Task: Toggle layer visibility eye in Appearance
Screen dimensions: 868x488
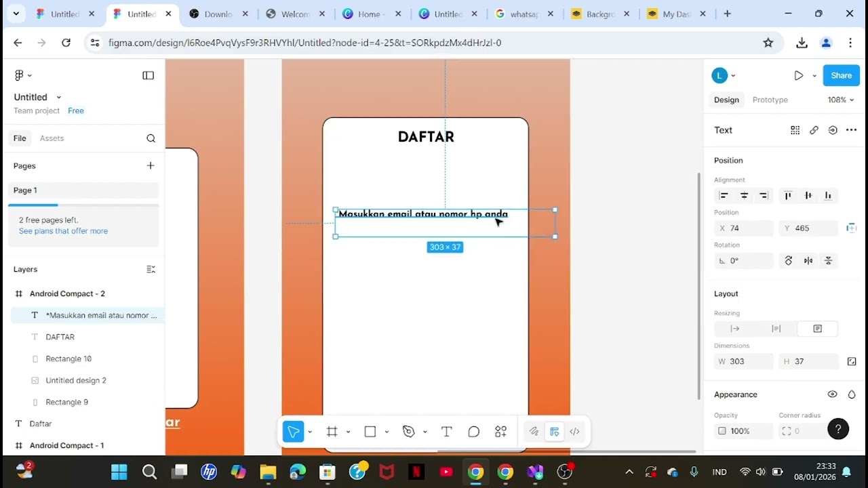Action: tap(832, 394)
